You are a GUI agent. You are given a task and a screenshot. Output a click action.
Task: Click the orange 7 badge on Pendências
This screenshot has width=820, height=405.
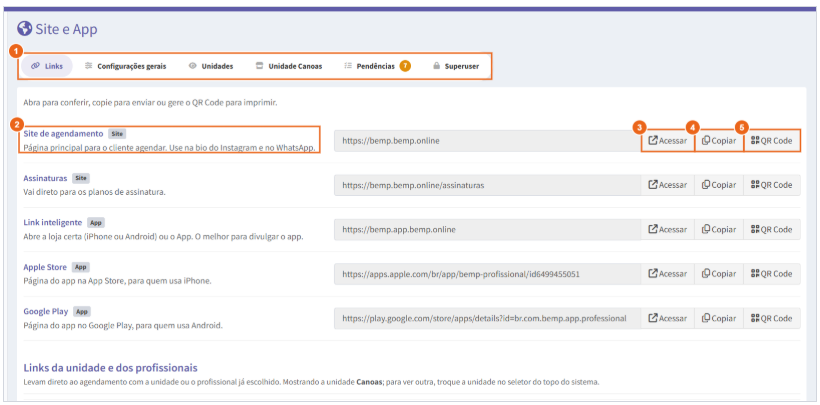(405, 66)
